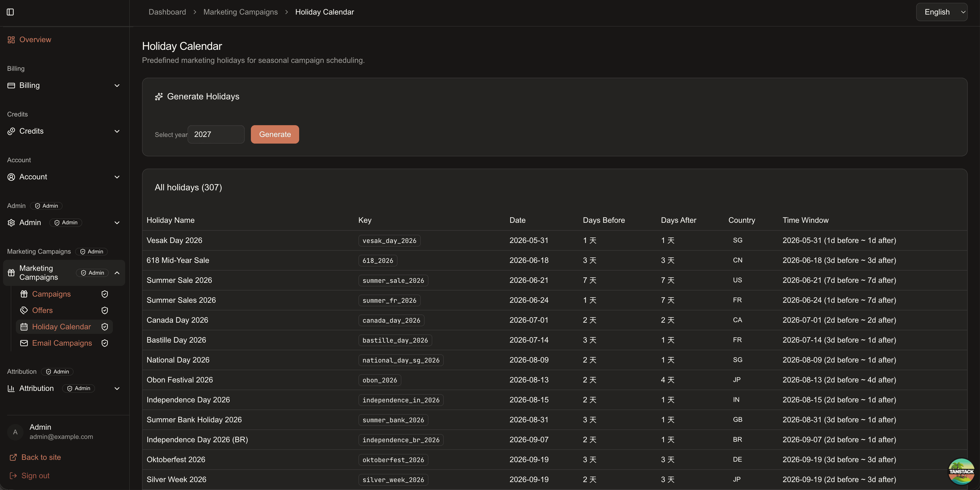Click the shield icon beside Campaigns
Image resolution: width=980 pixels, height=490 pixels.
[105, 294]
